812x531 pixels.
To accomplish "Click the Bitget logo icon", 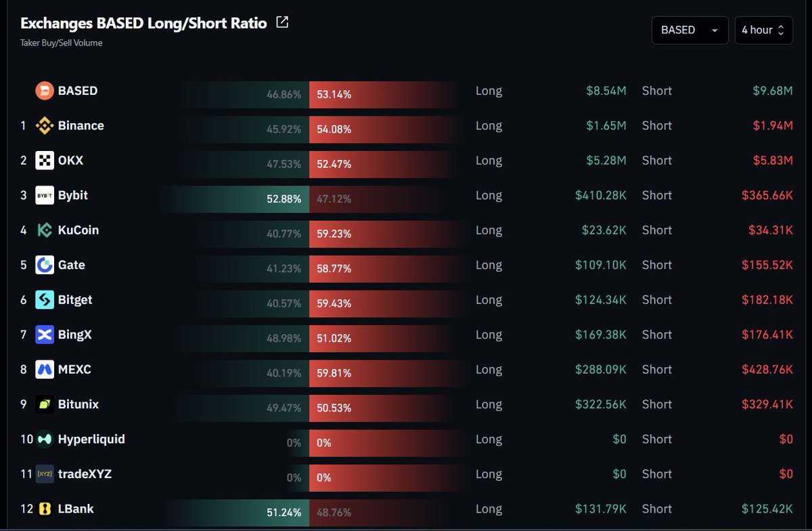I will (45, 299).
